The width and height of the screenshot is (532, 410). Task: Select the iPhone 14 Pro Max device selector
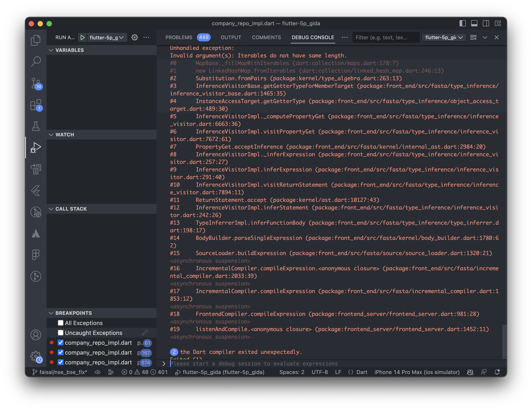(x=417, y=372)
